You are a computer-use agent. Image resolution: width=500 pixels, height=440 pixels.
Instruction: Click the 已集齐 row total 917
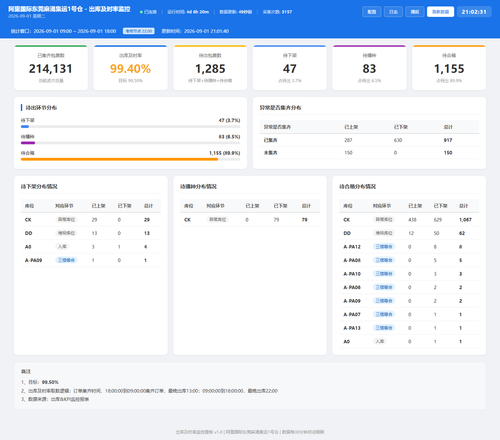[448, 140]
